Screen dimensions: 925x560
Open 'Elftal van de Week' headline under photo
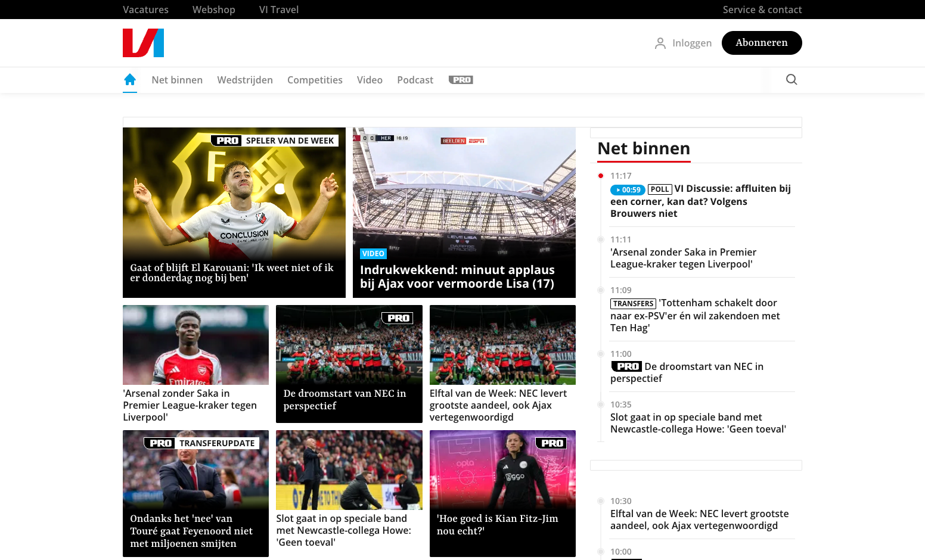pos(498,405)
